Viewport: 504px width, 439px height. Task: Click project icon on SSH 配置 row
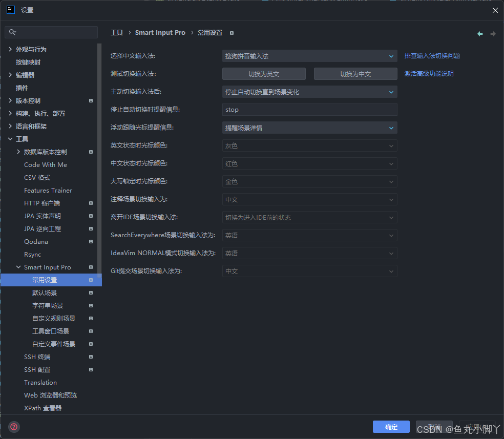(x=91, y=369)
